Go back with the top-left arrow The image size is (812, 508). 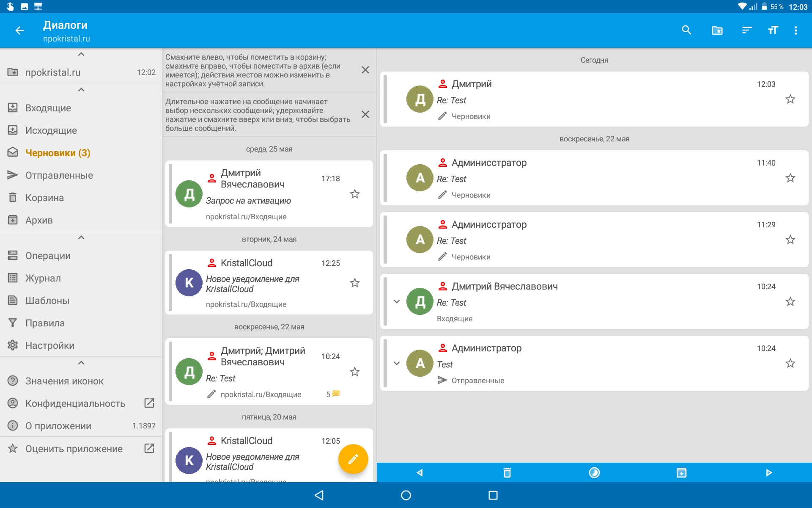pos(19,30)
